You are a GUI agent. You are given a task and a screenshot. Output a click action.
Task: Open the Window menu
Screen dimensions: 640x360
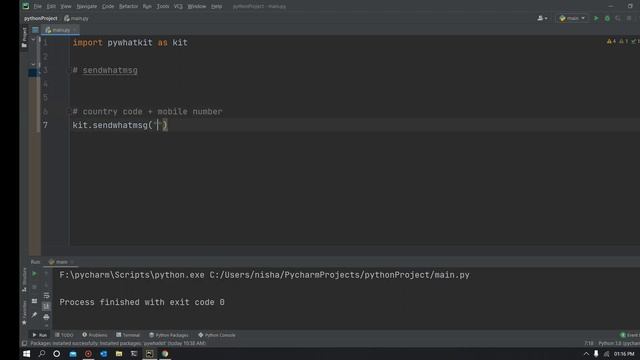click(197, 6)
